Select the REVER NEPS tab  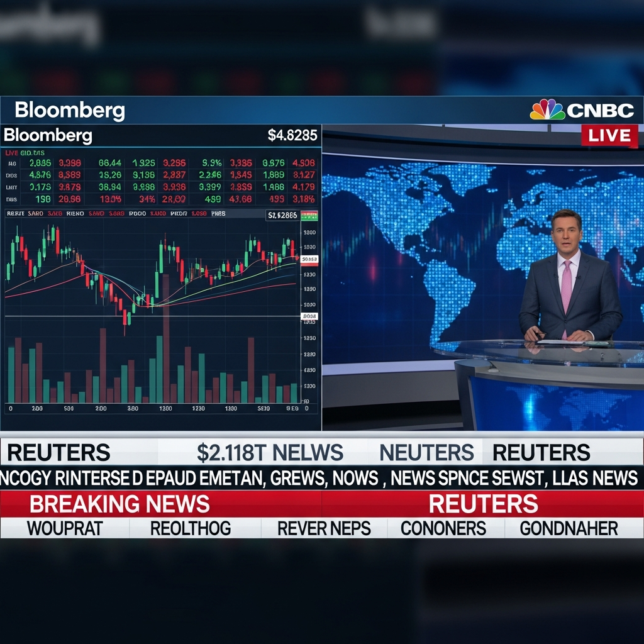point(324,528)
